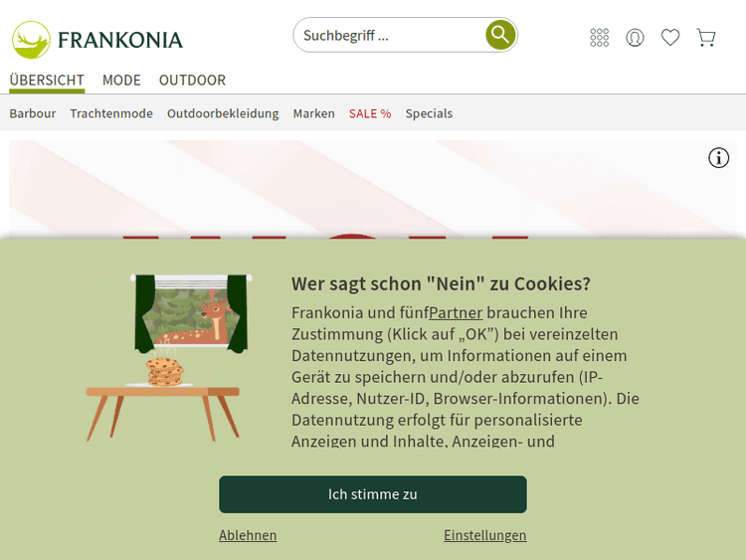Open the Outdoorbekleidung category
The image size is (746, 560).
pos(223,113)
